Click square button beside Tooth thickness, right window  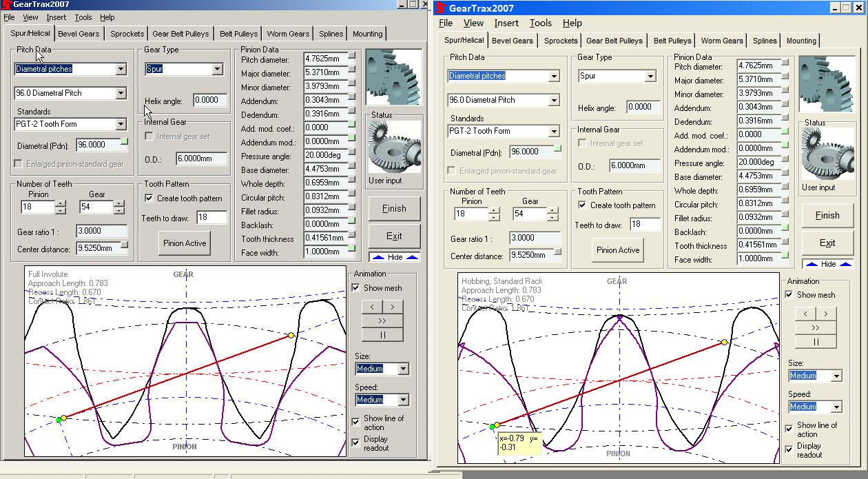point(785,243)
